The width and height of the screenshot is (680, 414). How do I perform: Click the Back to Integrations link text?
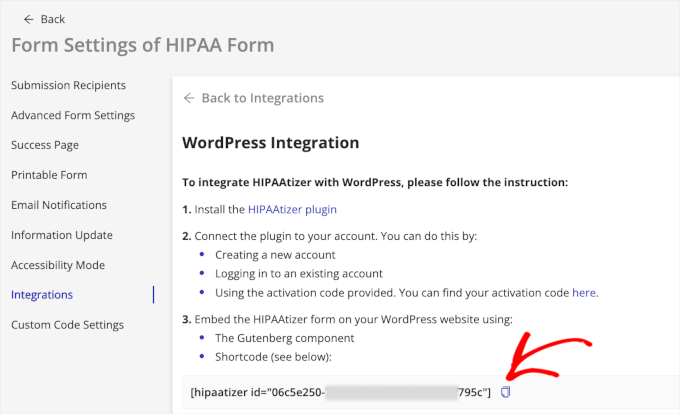tap(262, 98)
